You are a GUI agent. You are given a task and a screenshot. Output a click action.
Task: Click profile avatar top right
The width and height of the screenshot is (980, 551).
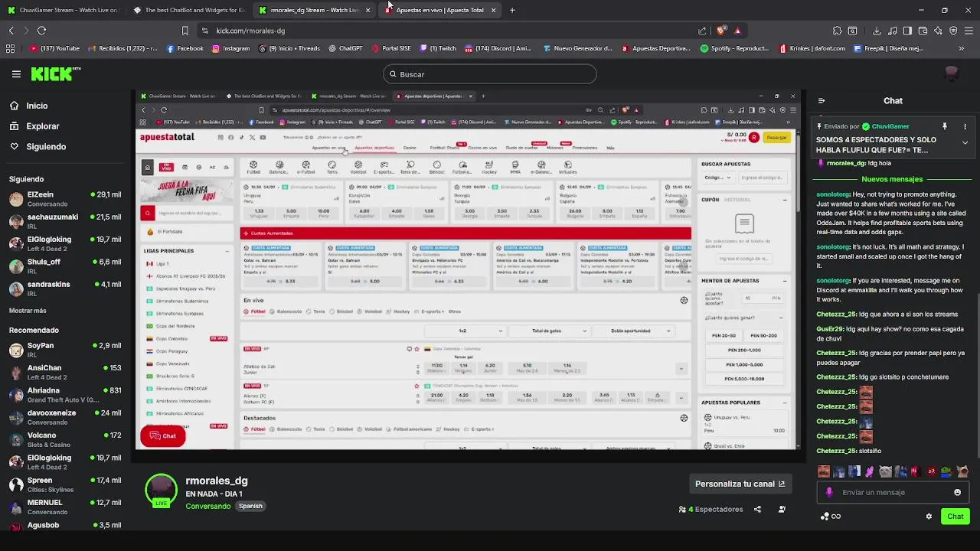[x=952, y=73]
